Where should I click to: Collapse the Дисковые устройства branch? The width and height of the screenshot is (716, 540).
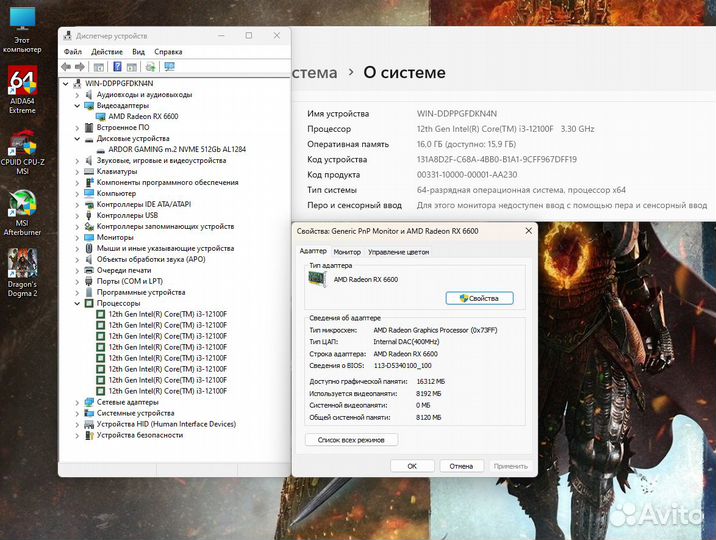click(77, 138)
